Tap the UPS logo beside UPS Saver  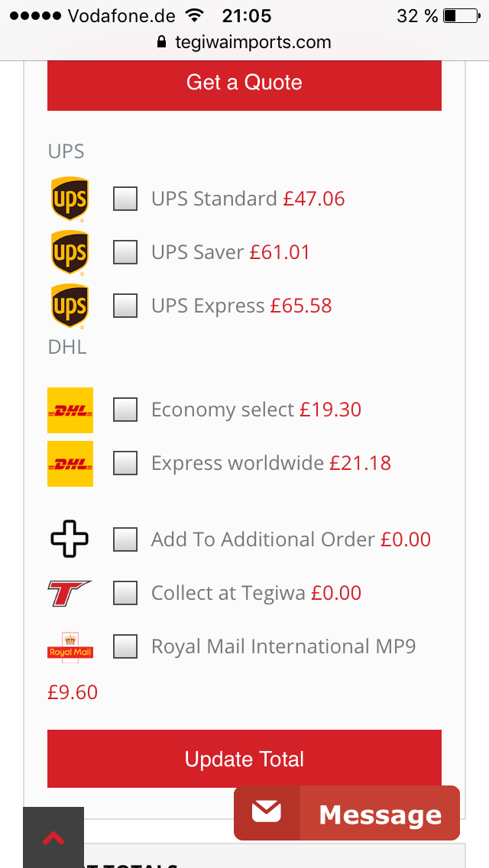click(x=70, y=253)
